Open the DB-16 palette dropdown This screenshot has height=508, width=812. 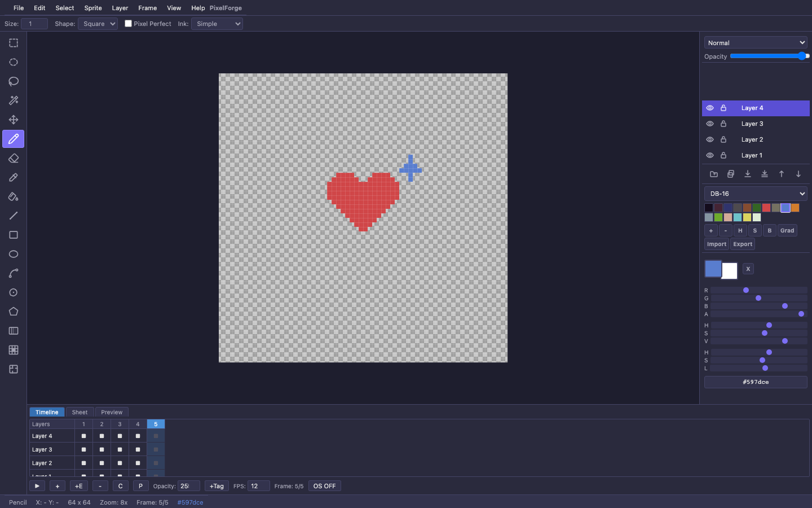pyautogui.click(x=756, y=194)
